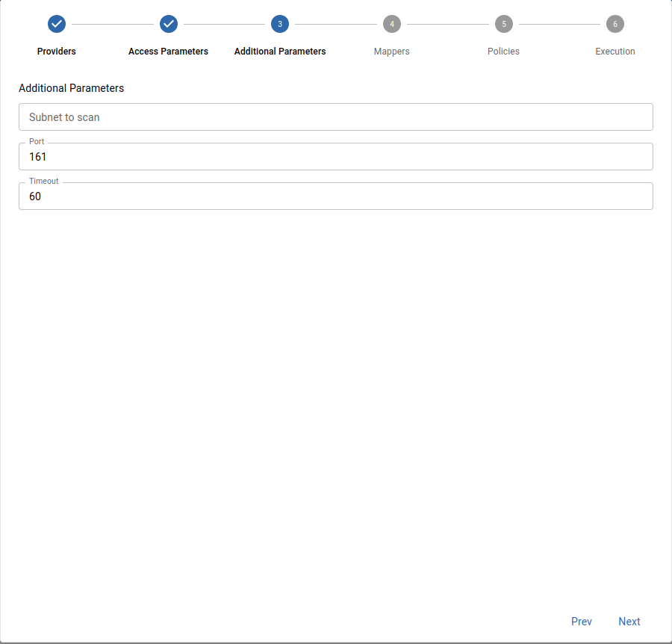The image size is (672, 644).
Task: Go to the Providers step label
Action: [57, 52]
